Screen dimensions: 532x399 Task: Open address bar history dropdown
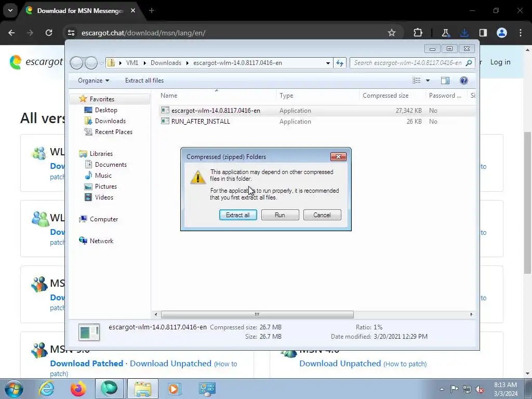[328, 63]
